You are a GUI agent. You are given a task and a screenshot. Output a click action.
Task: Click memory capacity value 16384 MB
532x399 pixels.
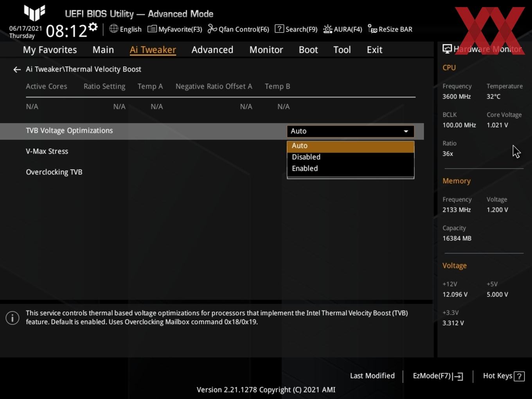pos(457,238)
